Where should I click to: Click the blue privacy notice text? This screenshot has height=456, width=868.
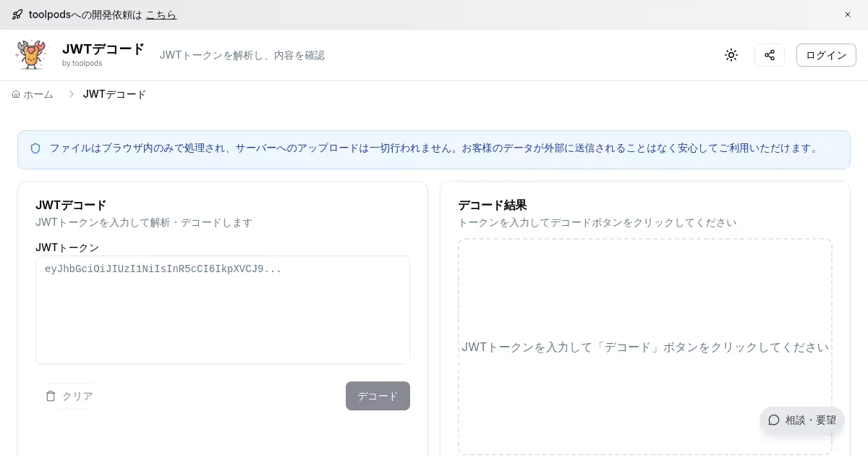tap(434, 148)
